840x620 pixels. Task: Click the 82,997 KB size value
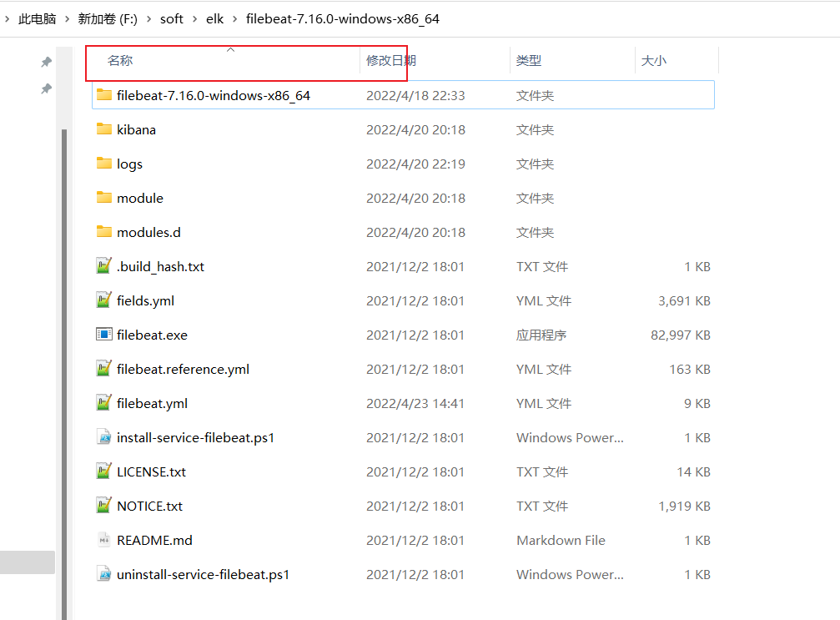tap(681, 335)
